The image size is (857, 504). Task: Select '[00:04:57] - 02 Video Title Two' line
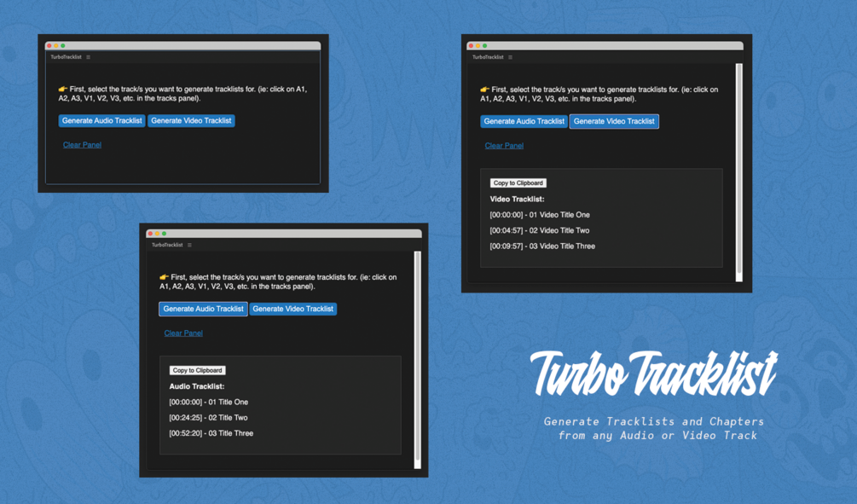point(540,231)
